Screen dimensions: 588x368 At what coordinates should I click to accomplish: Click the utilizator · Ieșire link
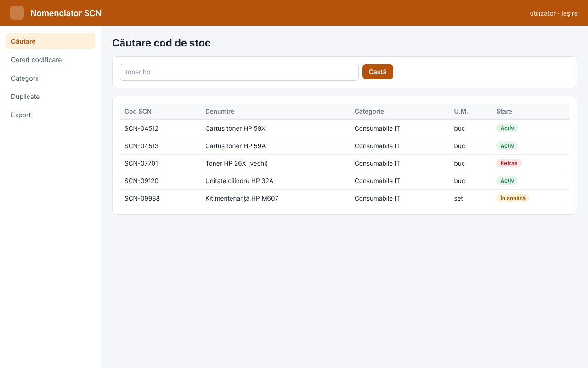click(x=554, y=13)
